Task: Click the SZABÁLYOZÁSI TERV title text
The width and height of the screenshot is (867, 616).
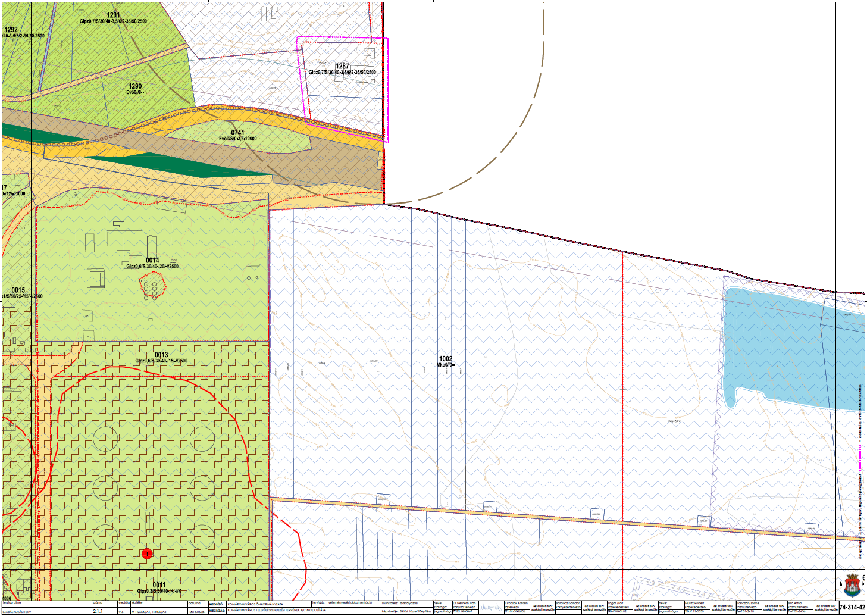Action: 17,612
